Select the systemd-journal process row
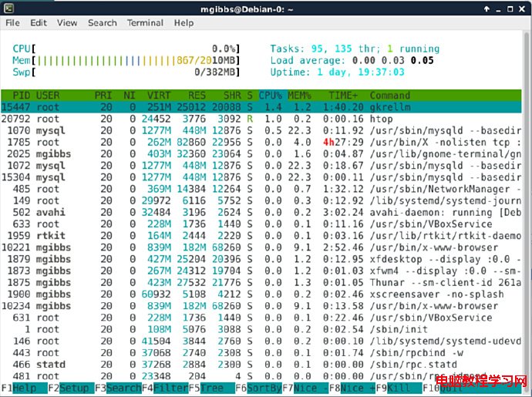532x397 pixels. [x=261, y=200]
